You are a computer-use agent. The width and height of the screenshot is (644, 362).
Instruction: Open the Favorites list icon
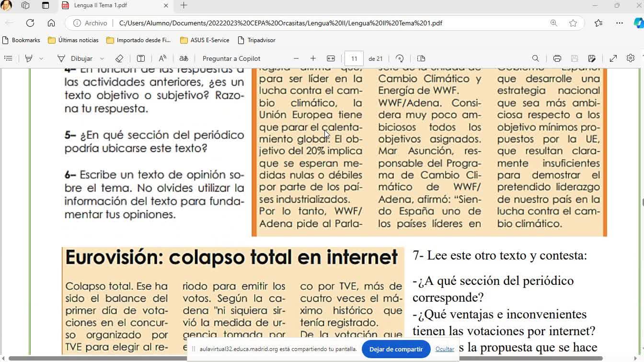pyautogui.click(x=598, y=23)
